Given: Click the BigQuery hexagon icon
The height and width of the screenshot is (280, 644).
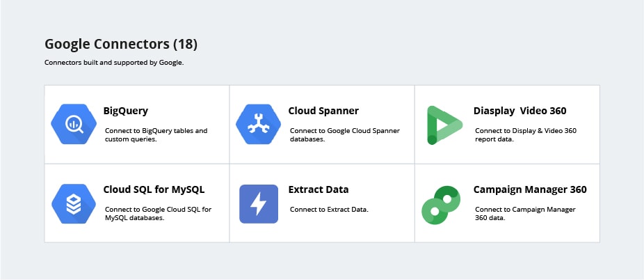Looking at the screenshot, I should click(x=73, y=125).
